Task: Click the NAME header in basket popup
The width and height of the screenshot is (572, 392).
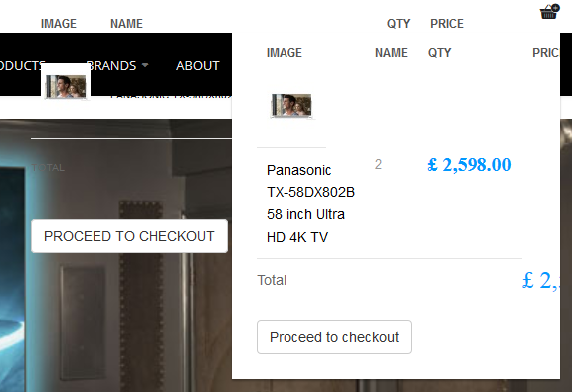Action: tap(391, 53)
